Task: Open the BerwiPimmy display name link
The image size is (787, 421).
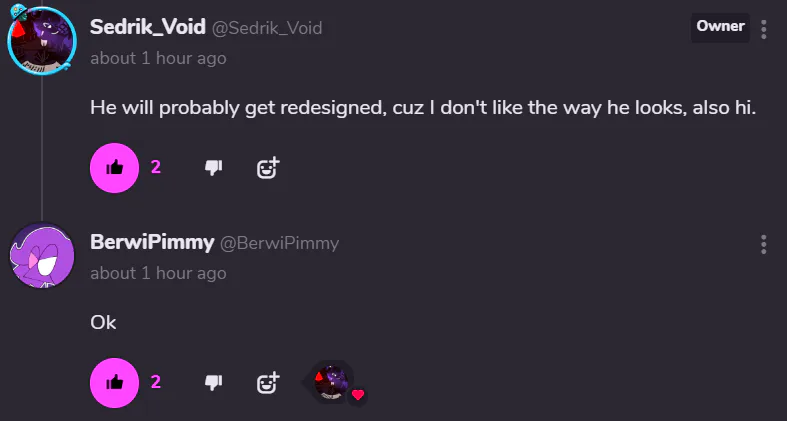Action: point(152,242)
